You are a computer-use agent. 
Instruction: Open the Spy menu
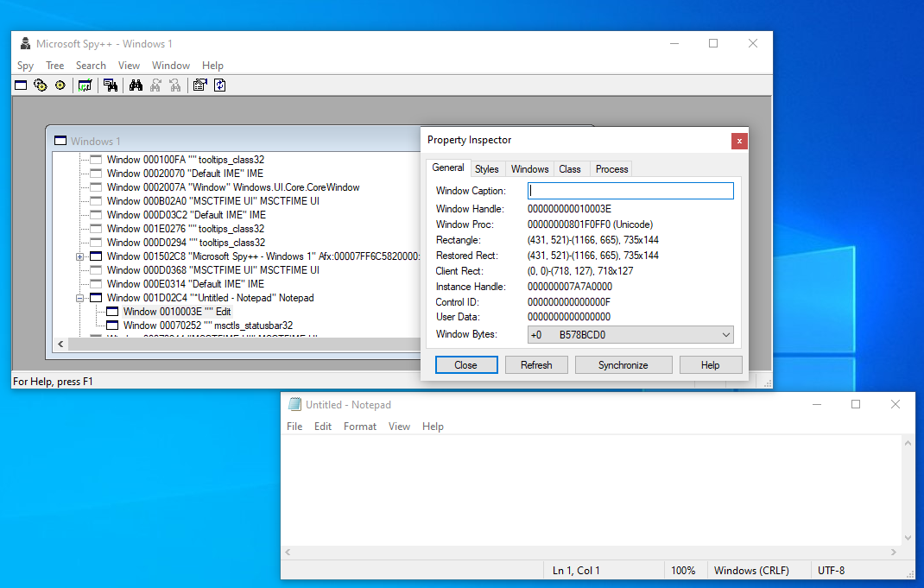25,66
